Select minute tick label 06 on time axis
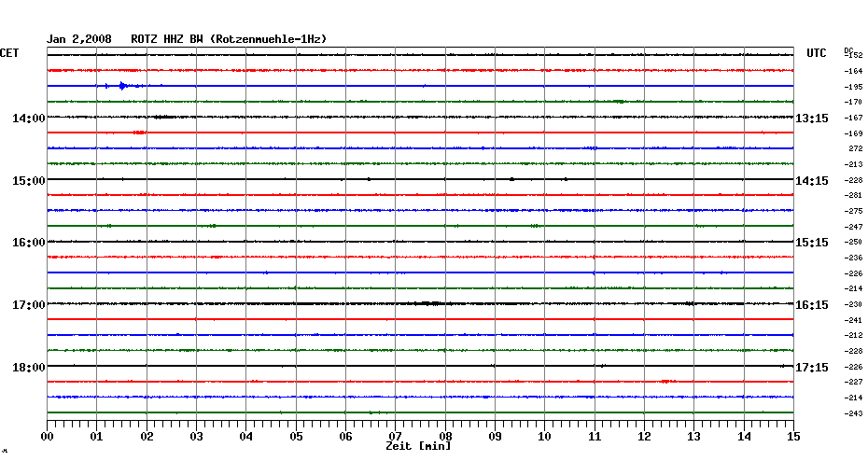 [x=345, y=437]
